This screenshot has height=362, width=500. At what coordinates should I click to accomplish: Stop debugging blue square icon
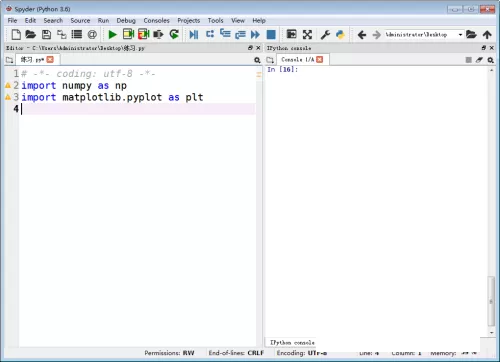click(x=271, y=34)
